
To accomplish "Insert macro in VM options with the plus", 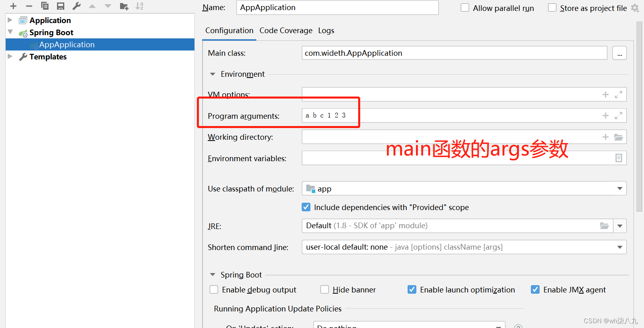I will click(x=606, y=95).
